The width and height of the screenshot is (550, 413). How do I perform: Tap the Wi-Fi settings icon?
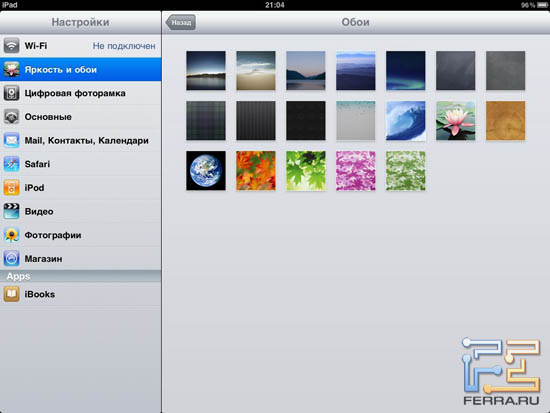[11, 46]
